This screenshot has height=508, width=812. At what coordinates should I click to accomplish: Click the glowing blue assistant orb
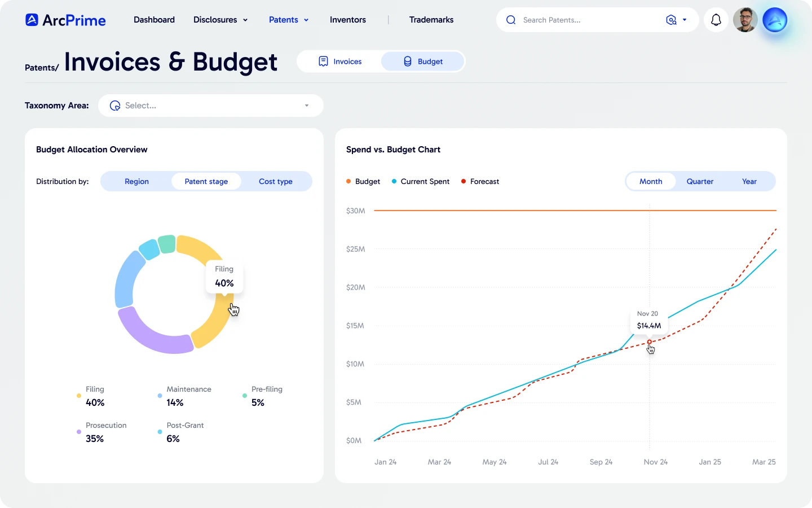775,20
